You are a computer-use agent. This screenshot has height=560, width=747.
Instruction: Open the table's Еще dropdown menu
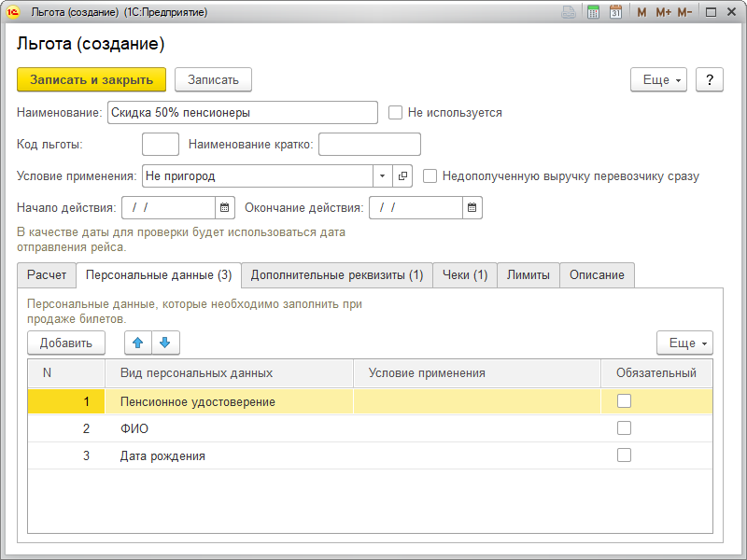tap(685, 343)
